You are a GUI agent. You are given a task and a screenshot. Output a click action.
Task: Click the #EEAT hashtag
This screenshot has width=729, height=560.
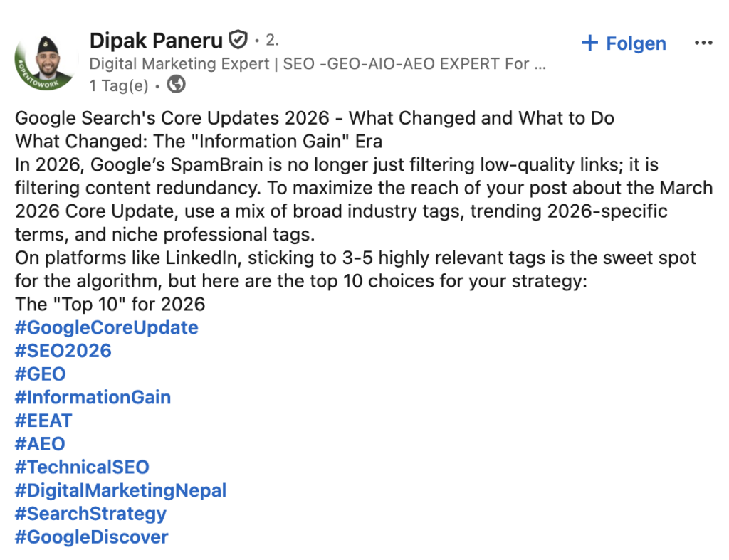(43, 421)
